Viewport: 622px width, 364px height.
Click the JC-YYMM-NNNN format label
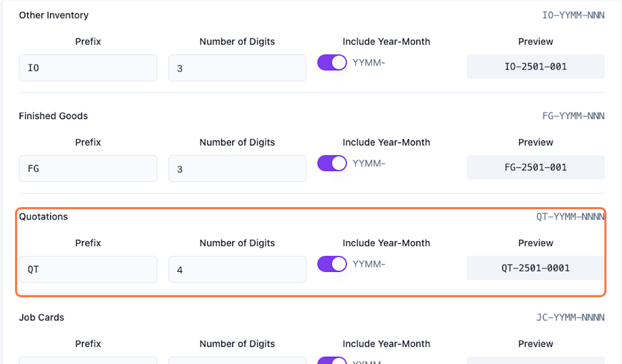coord(570,317)
